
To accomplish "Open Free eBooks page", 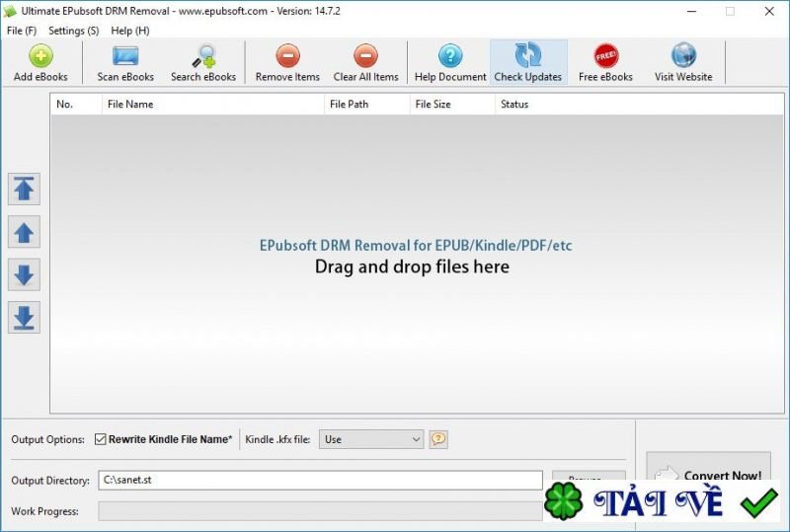I will point(605,62).
